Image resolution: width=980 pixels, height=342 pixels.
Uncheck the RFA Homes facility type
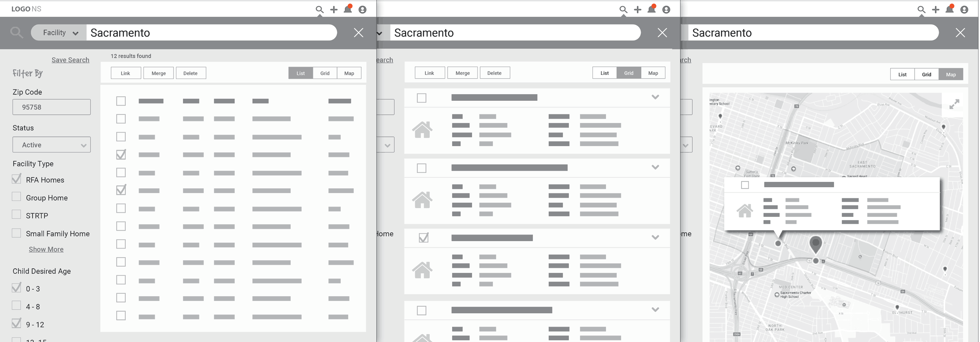pyautogui.click(x=16, y=179)
